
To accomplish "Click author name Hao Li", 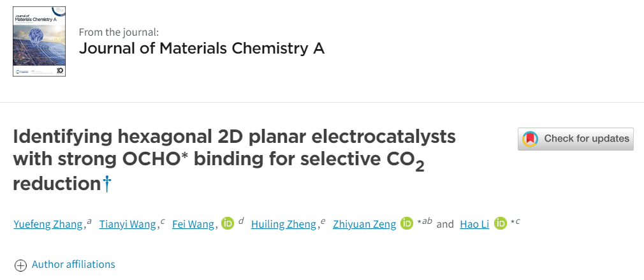I will pos(474,224).
